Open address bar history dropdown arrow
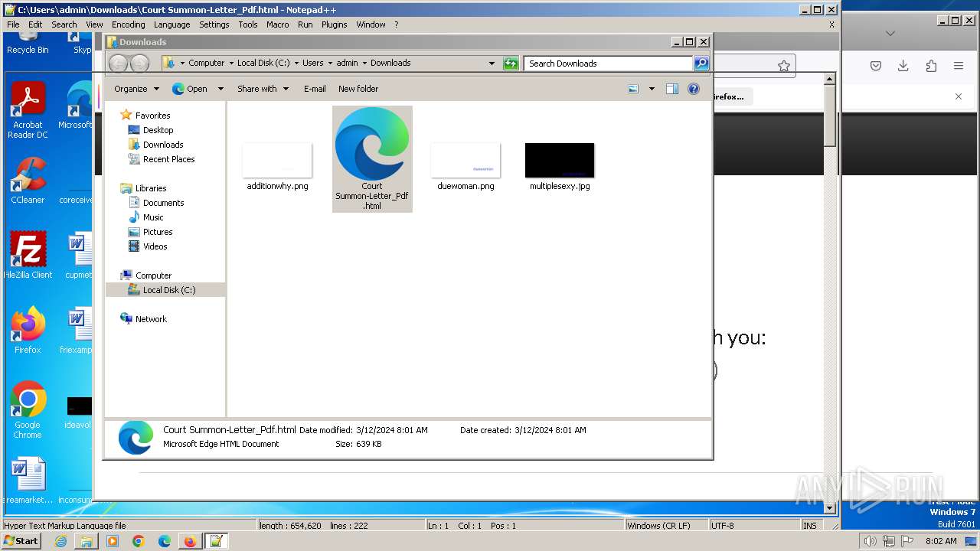Image resolution: width=980 pixels, height=551 pixels. 492,64
